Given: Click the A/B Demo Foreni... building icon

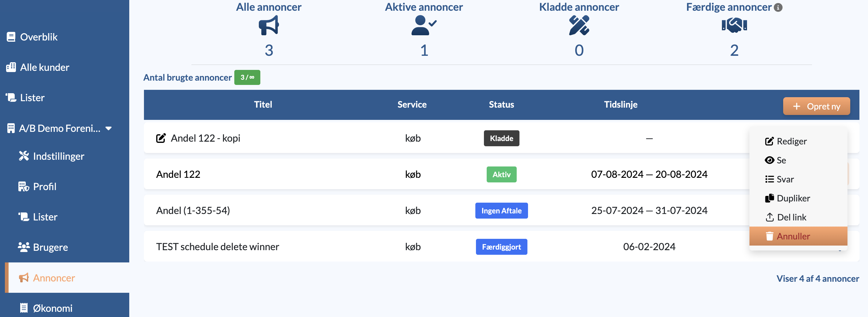Looking at the screenshot, I should tap(11, 128).
